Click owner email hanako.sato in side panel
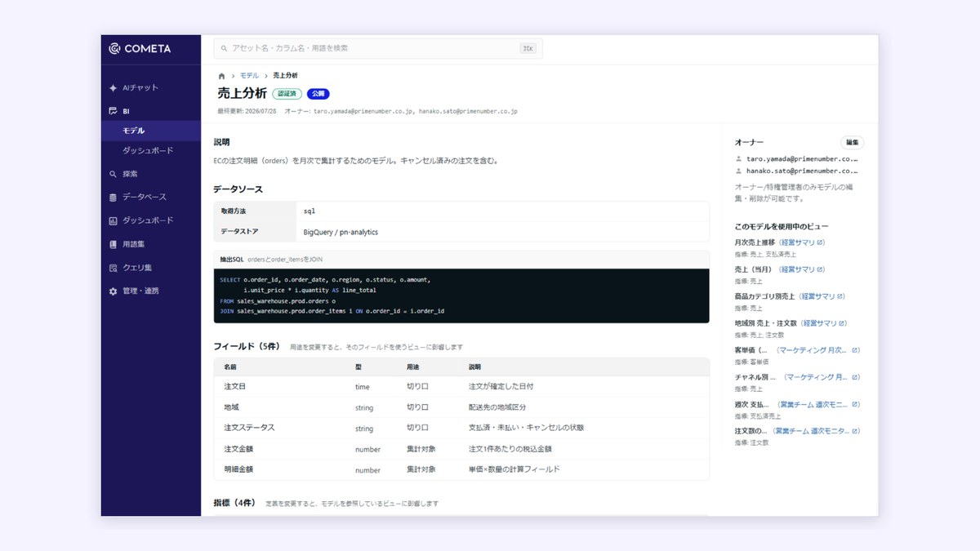Image resolution: width=980 pixels, height=551 pixels. point(803,171)
